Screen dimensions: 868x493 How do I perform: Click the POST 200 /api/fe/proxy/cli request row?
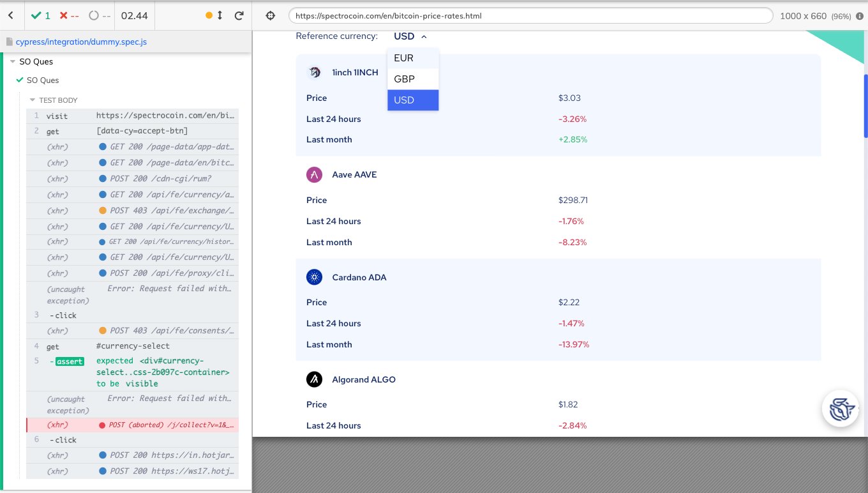[133, 273]
